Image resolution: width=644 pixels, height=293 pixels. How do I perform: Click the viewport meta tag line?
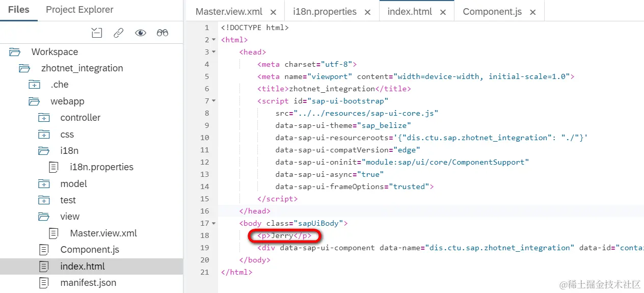(x=416, y=76)
